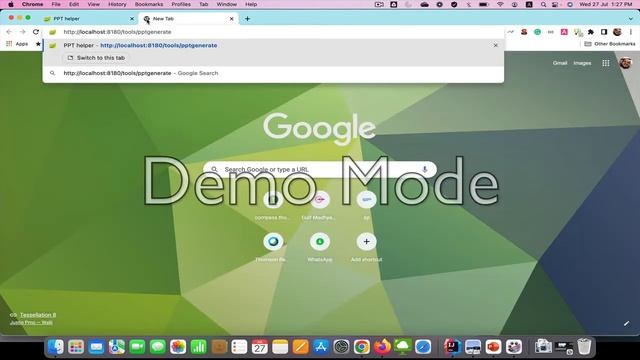Open Firefox from the Dock
640x360 pixels.
(382, 347)
